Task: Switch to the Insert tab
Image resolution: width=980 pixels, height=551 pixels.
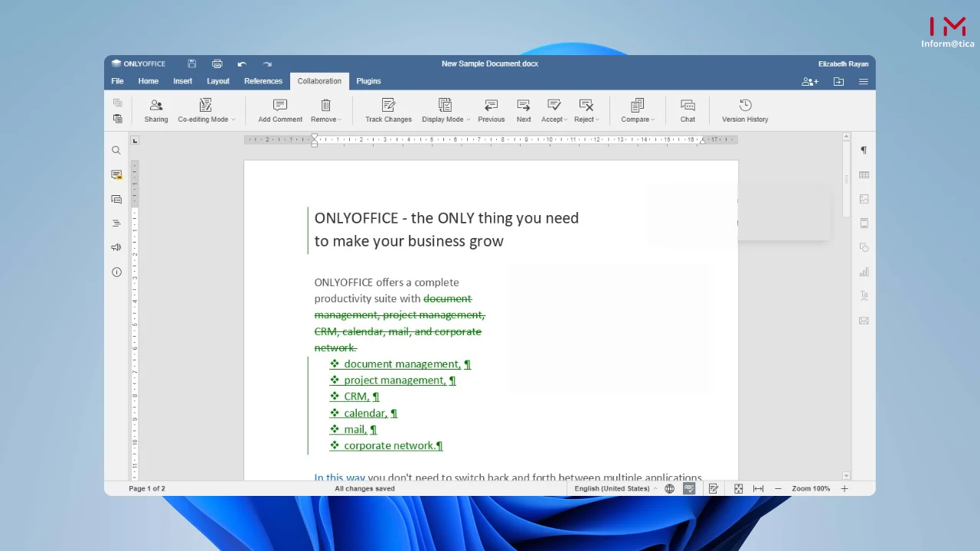Action: pos(183,81)
